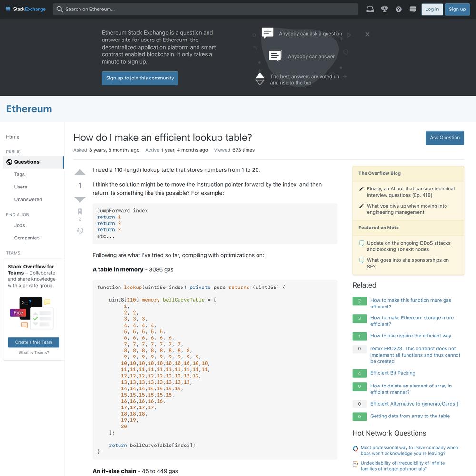Click the meta icon beside site sponsorships post
Viewport: 476px width, 476px height.
pyautogui.click(x=362, y=260)
